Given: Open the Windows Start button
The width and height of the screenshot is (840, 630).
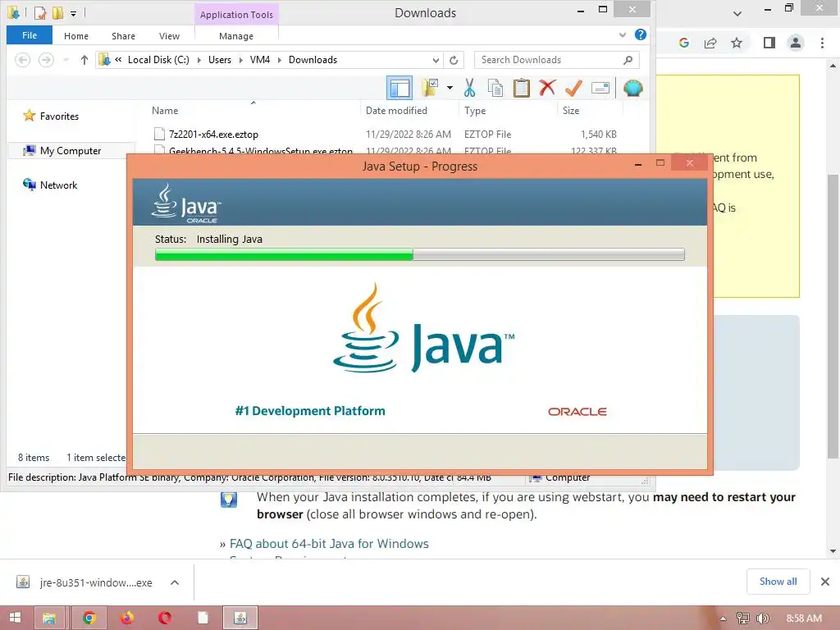Looking at the screenshot, I should click(15, 618).
